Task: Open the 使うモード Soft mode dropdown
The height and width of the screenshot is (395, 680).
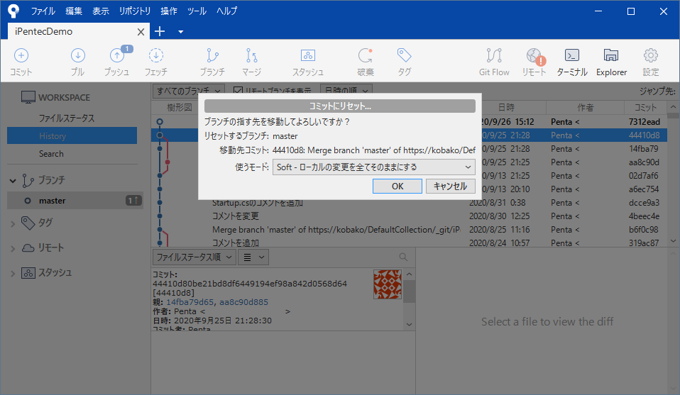Action: tap(374, 167)
